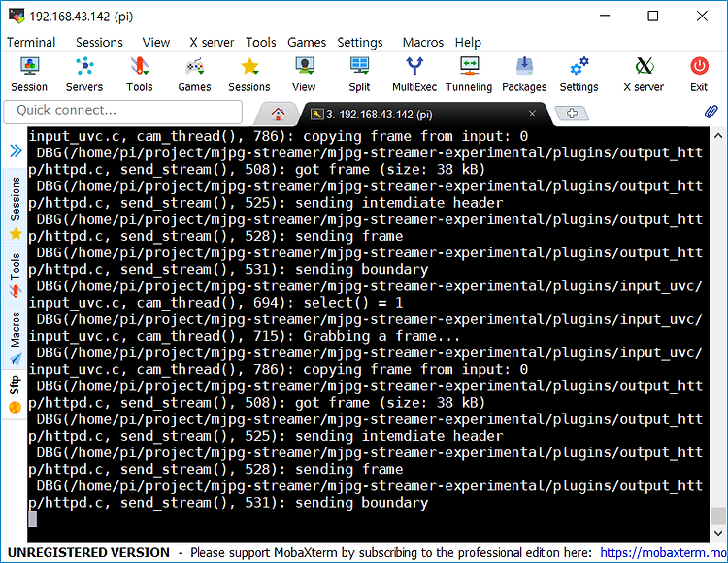Open the Games menu
This screenshot has height=563, width=728.
click(x=307, y=43)
